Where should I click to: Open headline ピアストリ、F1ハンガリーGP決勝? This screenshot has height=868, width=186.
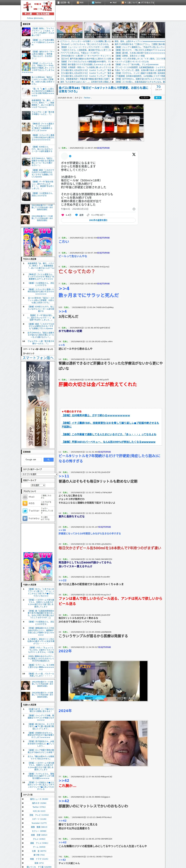(86, 41)
